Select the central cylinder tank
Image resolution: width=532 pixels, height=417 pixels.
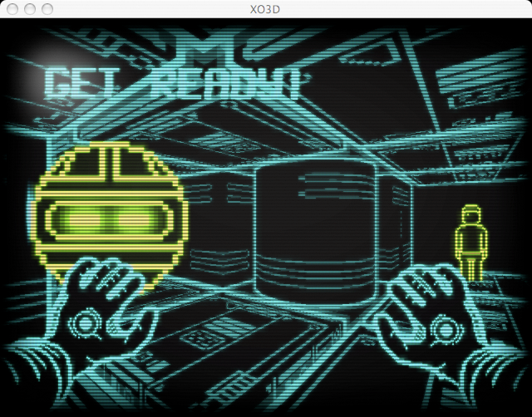(314, 233)
